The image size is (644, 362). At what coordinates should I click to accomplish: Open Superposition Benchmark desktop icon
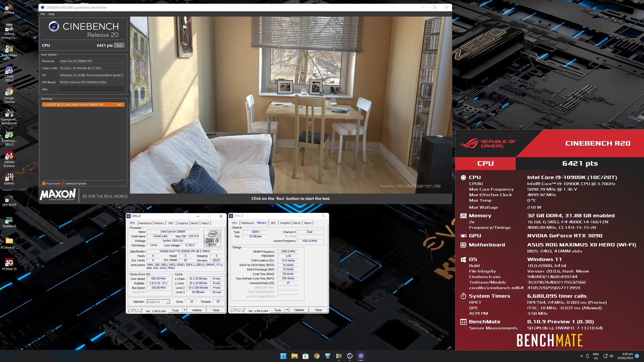pos(9,117)
